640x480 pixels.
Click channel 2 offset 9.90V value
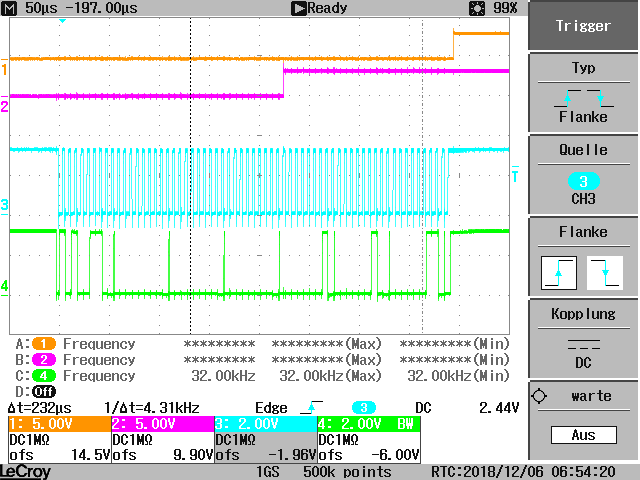tap(193, 455)
